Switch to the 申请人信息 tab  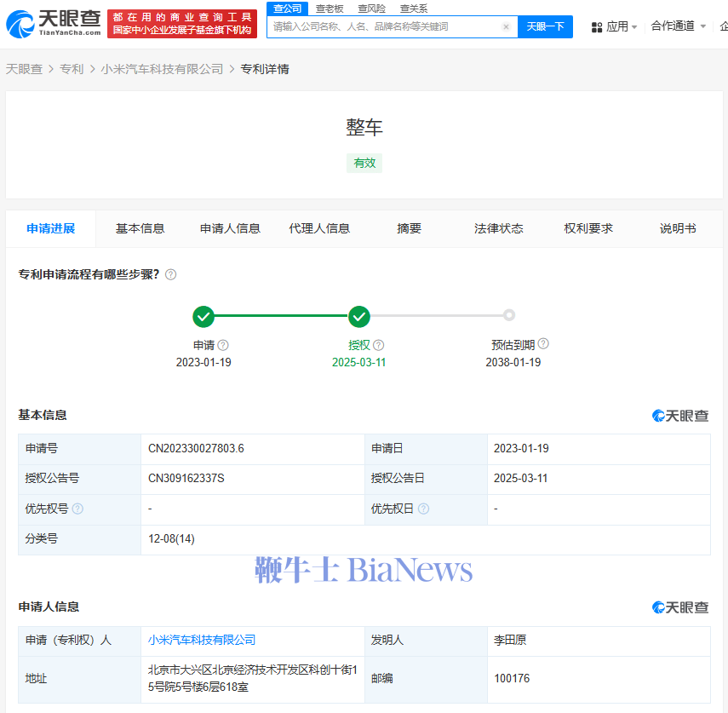coord(230,228)
